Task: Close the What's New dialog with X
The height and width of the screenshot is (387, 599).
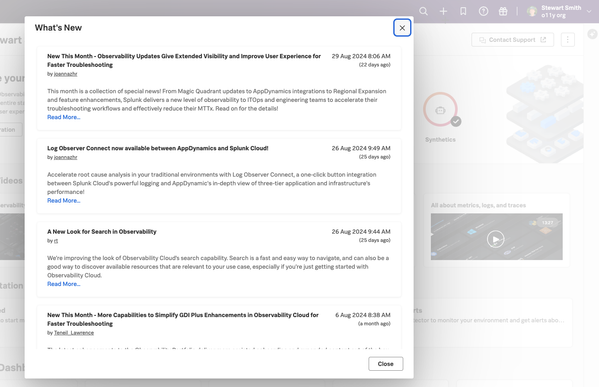Action: 402,28
